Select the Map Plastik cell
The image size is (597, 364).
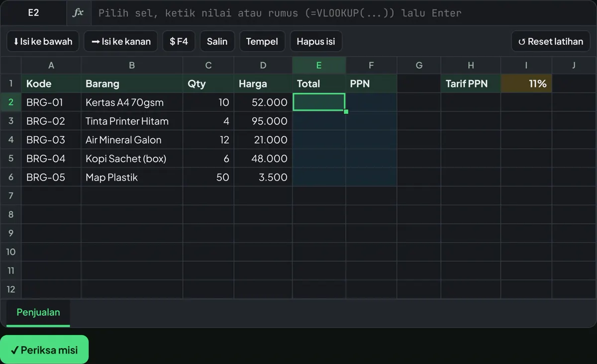point(132,177)
